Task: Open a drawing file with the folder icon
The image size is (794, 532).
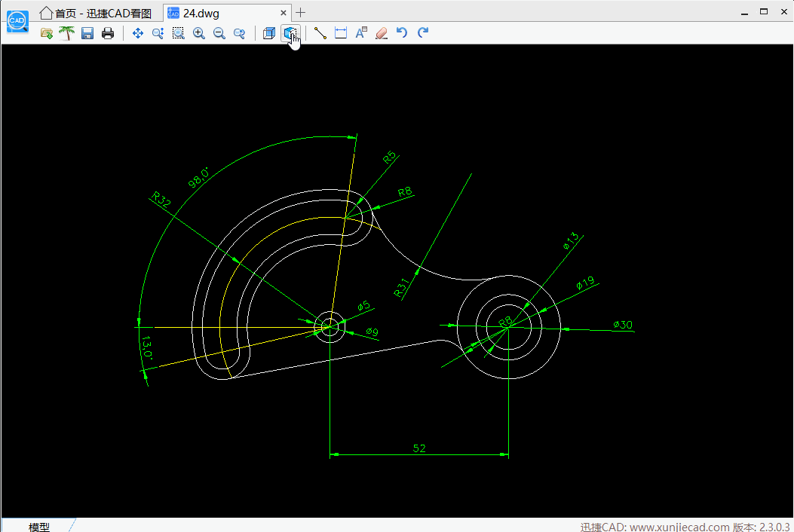Action: coord(47,33)
